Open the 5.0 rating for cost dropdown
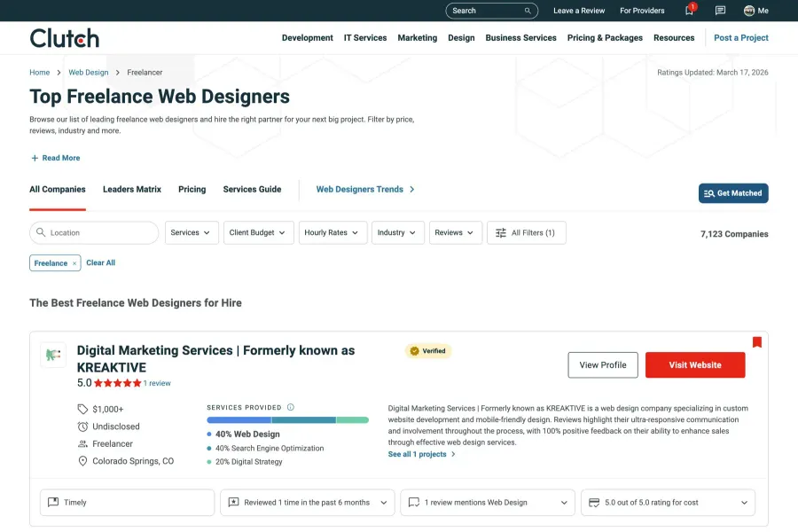This screenshot has width=798, height=532. click(x=668, y=502)
